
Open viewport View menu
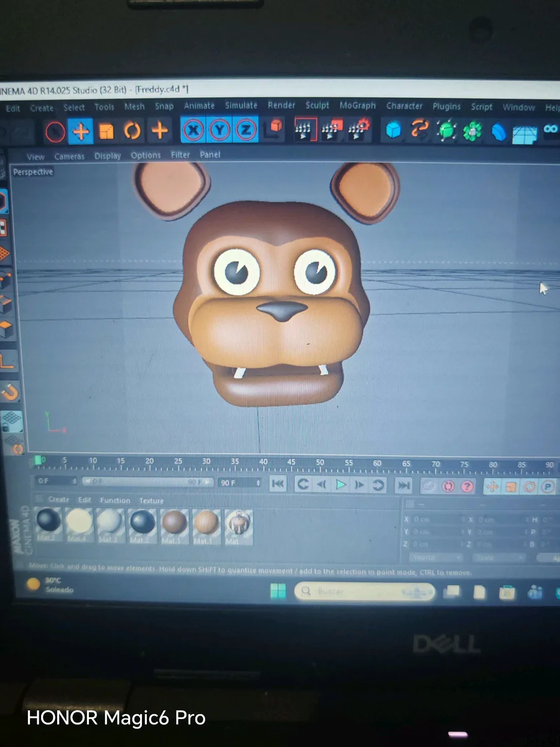(x=35, y=157)
